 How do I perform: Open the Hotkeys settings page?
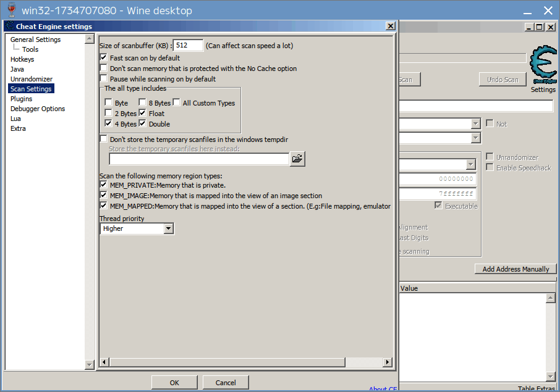[22, 59]
